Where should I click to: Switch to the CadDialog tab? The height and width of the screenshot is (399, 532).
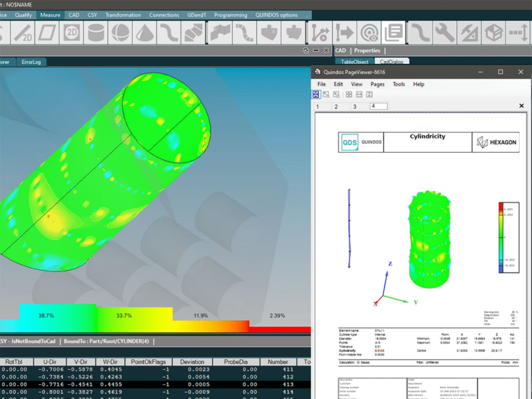[x=392, y=62]
